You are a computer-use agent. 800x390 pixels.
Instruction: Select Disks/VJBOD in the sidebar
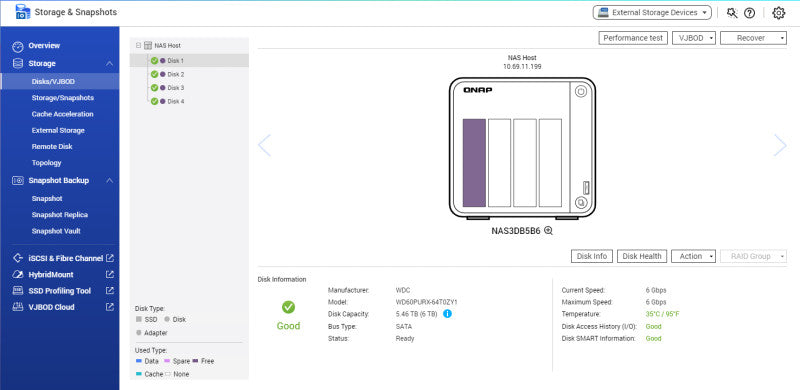(x=60, y=82)
